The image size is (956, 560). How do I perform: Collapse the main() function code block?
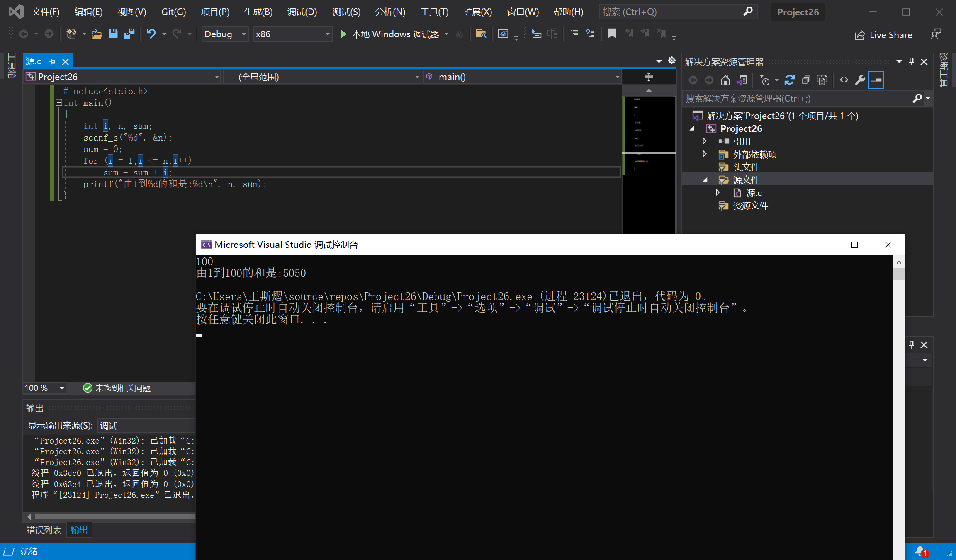[59, 102]
